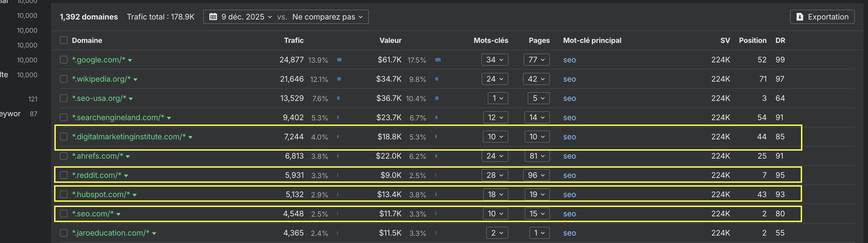Expand the caret next to jaroeducation.com
The image size is (868, 243).
(x=154, y=233)
